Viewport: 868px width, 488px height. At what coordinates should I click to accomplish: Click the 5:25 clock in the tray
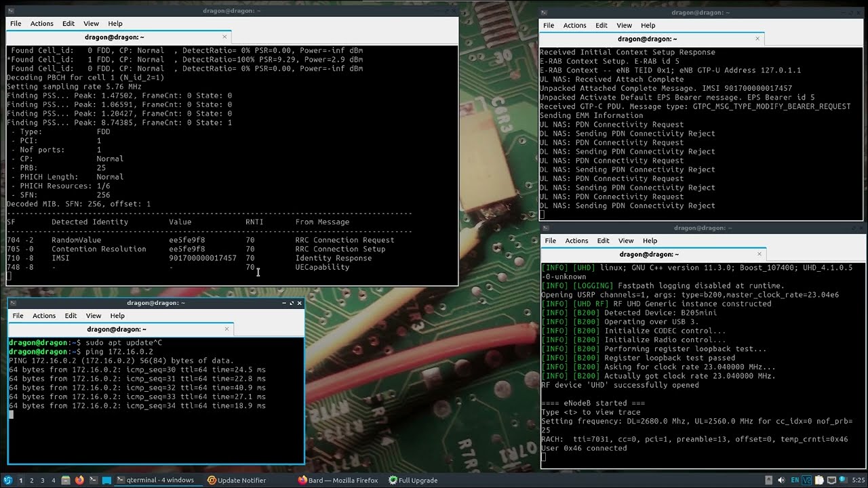pyautogui.click(x=859, y=480)
